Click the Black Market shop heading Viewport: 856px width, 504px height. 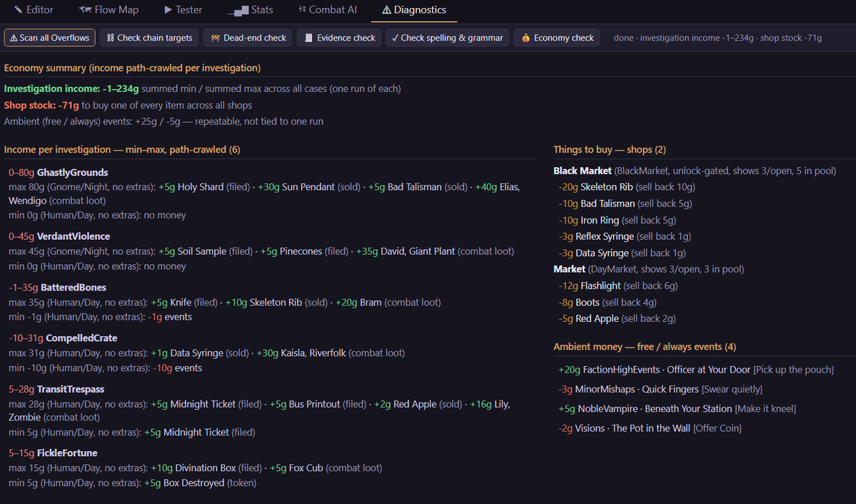[x=583, y=171]
